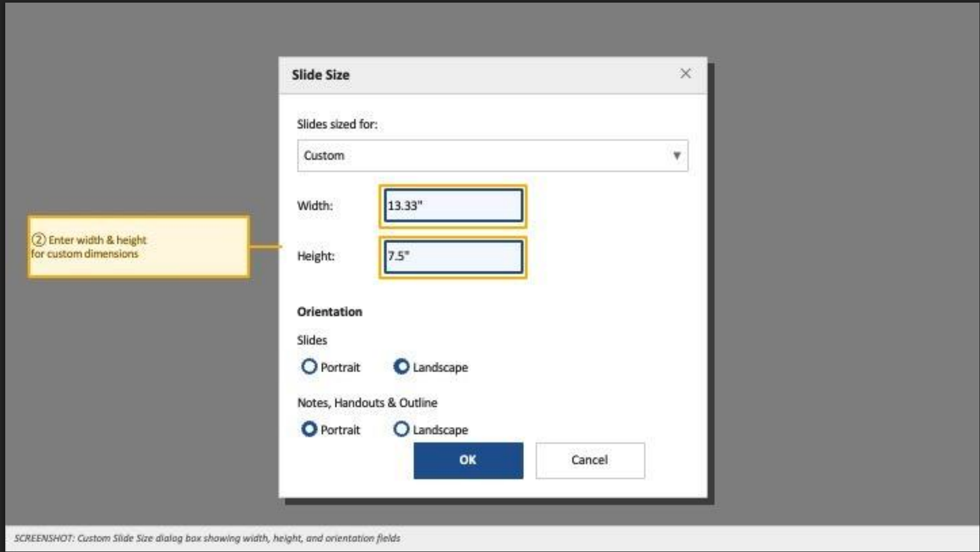
Task: Confirm with the OK button
Action: click(x=468, y=460)
